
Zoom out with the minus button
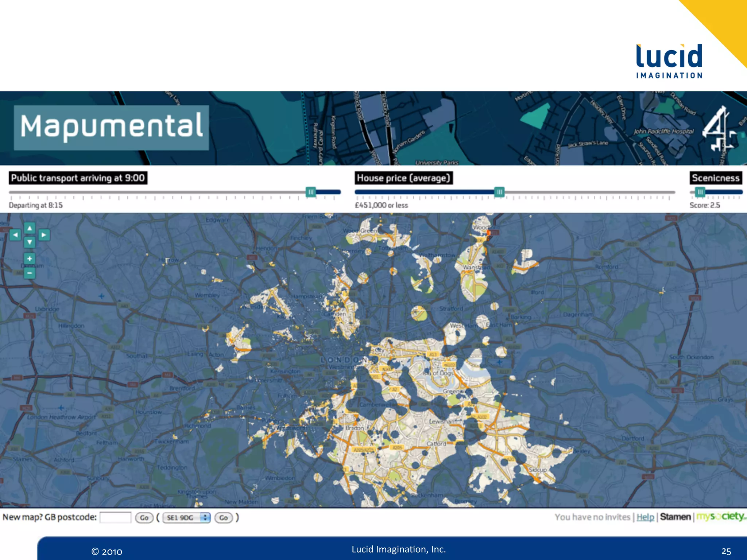(x=30, y=273)
